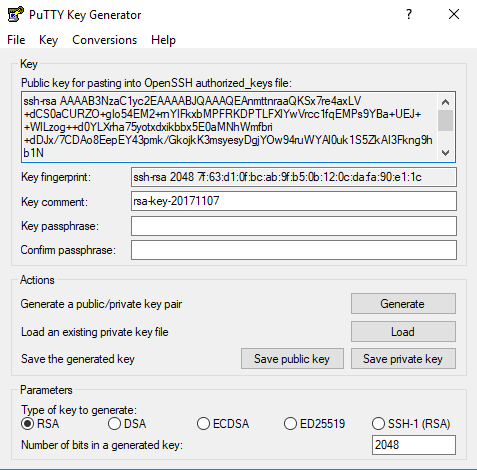
Task: Click the Generate button
Action: pos(403,304)
